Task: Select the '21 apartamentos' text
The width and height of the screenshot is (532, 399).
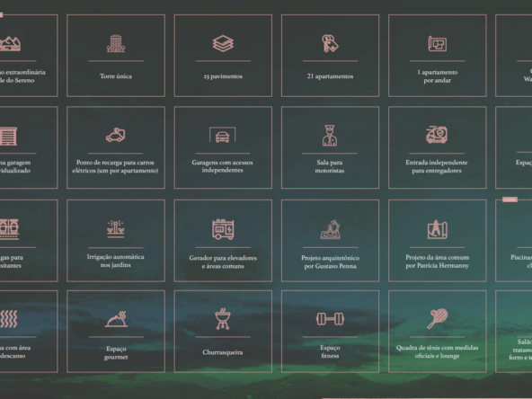Action: pyautogui.click(x=330, y=76)
